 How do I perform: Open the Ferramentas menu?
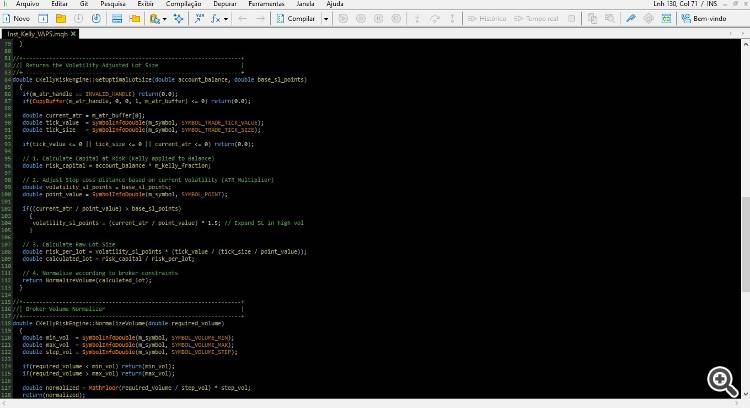coord(266,4)
